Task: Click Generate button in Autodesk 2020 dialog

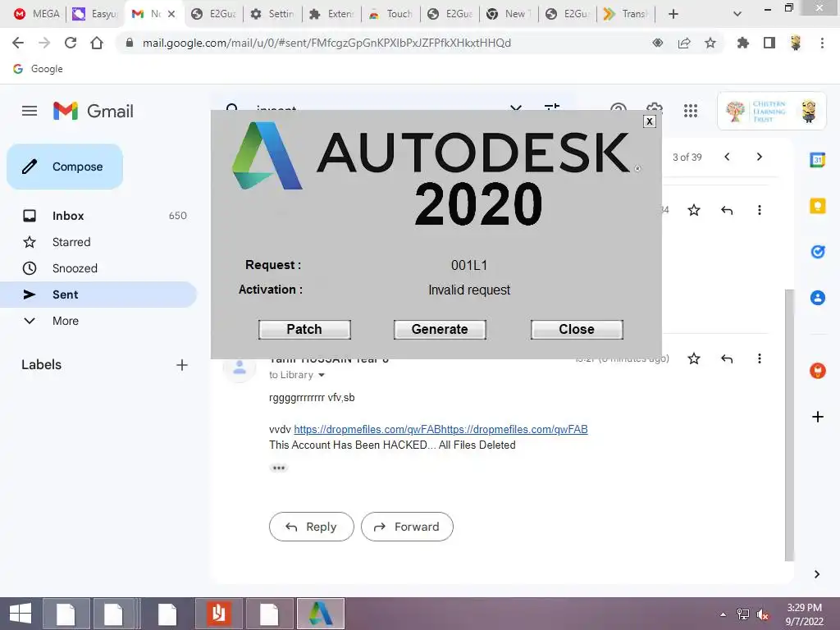Action: coord(440,330)
